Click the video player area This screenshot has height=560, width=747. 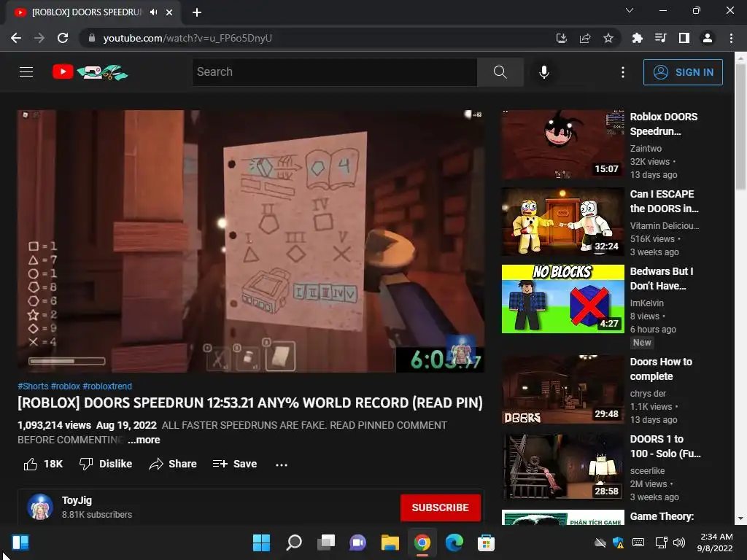251,241
